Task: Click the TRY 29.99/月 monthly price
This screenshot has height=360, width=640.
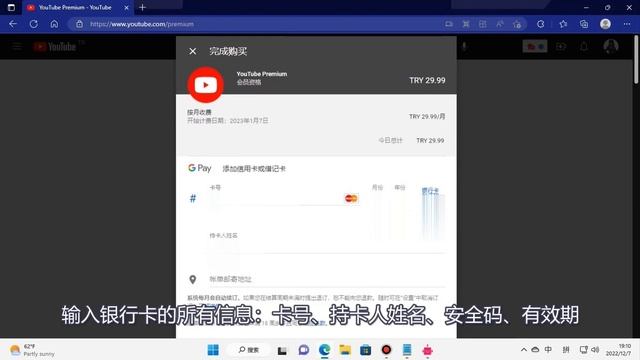Action: pos(427,116)
